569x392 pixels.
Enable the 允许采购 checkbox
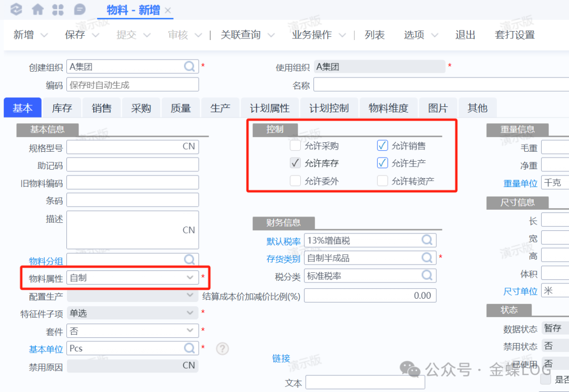click(296, 146)
